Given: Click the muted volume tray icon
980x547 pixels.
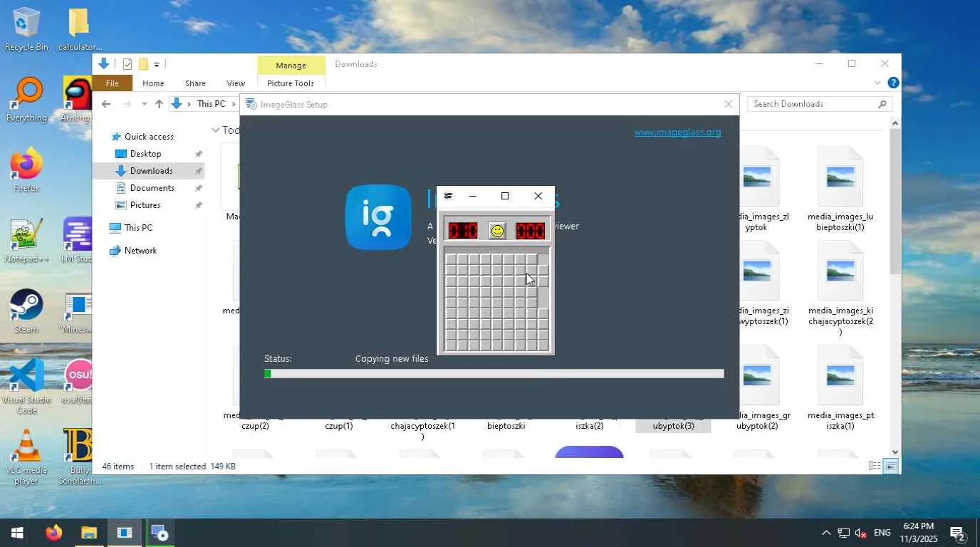Looking at the screenshot, I should tap(860, 533).
